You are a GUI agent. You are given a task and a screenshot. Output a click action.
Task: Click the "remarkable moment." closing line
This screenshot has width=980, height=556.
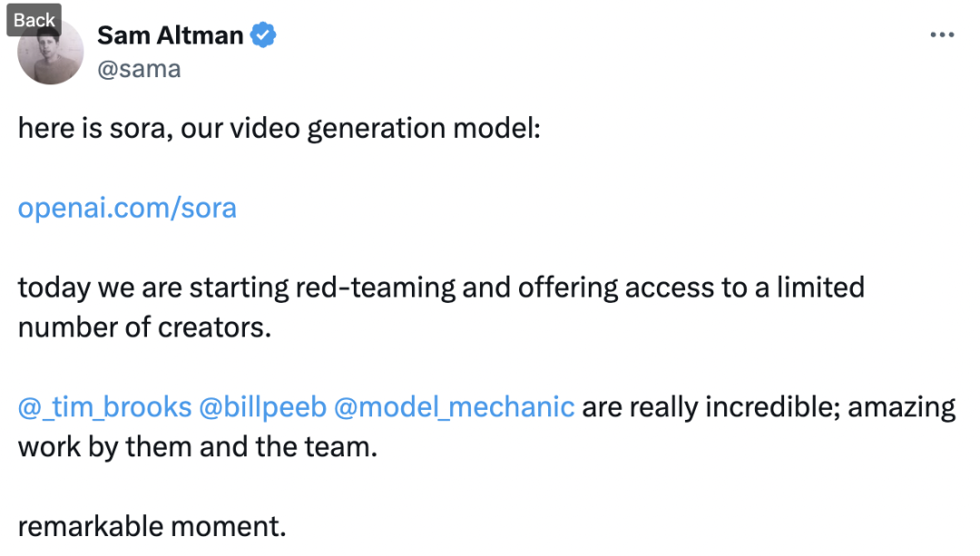[x=152, y=525]
